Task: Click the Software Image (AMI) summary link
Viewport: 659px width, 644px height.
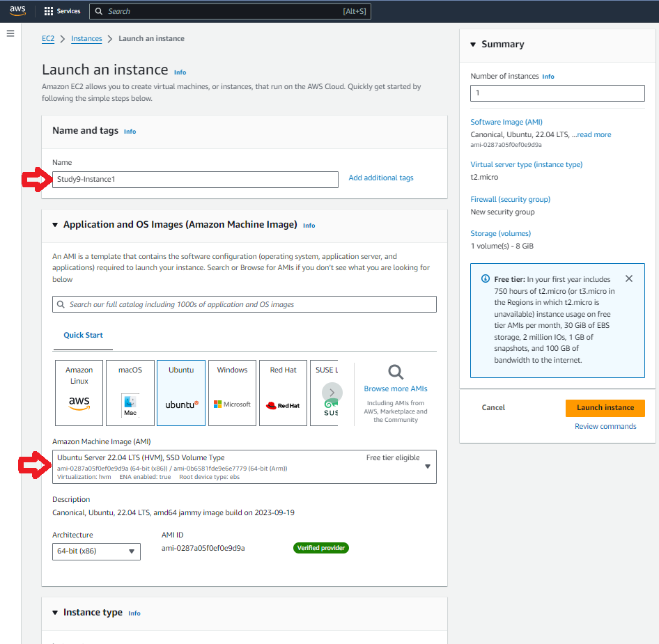Action: tap(506, 122)
